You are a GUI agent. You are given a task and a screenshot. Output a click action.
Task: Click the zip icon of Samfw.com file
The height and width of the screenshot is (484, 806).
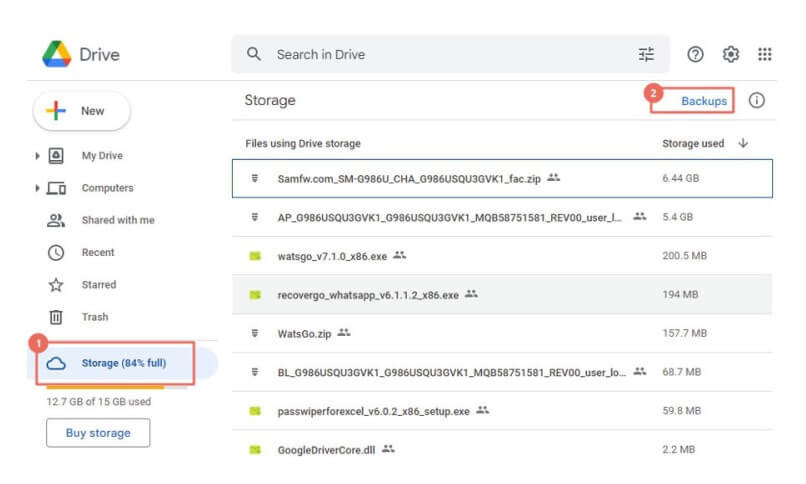click(x=254, y=178)
